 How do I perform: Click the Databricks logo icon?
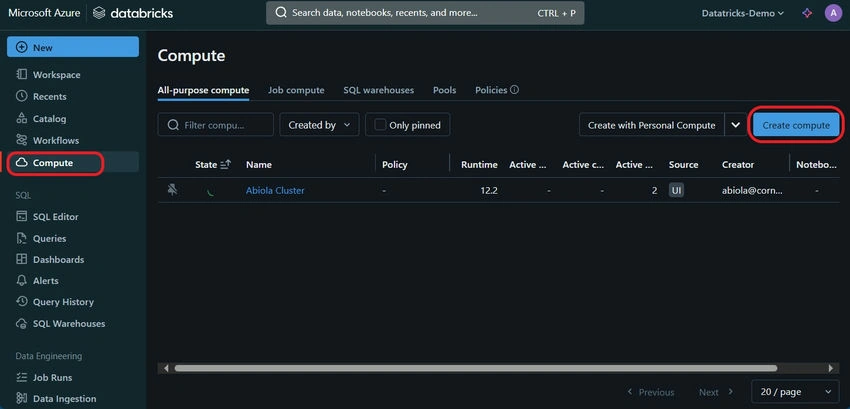[99, 13]
